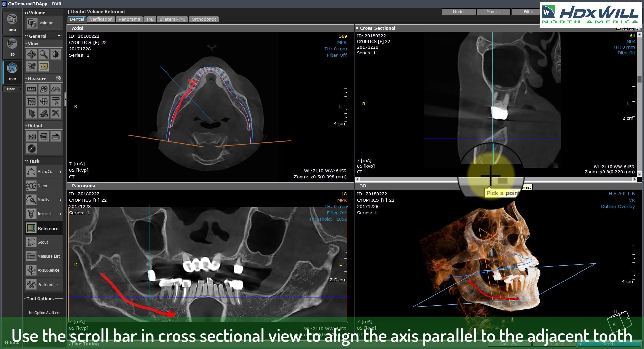Switch to the Verification tab
The image size is (644, 349).
pyautogui.click(x=101, y=19)
